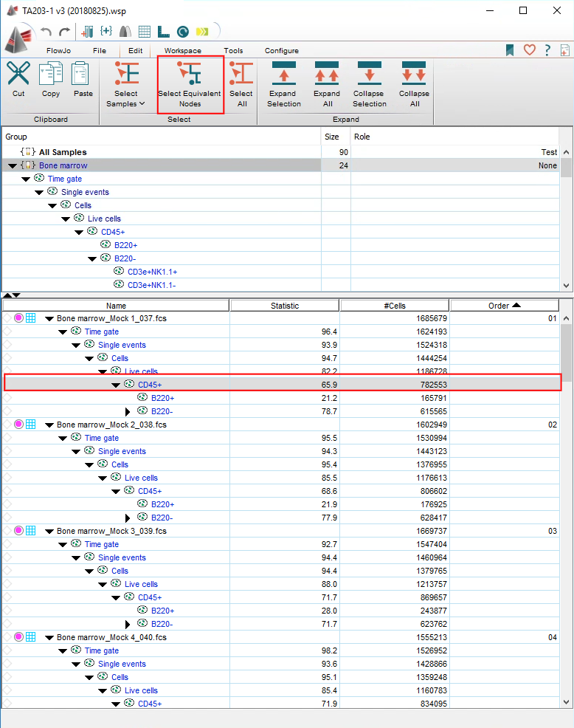Collapse the Bone marrow_Mock 2_038.fcs sample tree
This screenshot has width=574, height=728.
pos(49,425)
